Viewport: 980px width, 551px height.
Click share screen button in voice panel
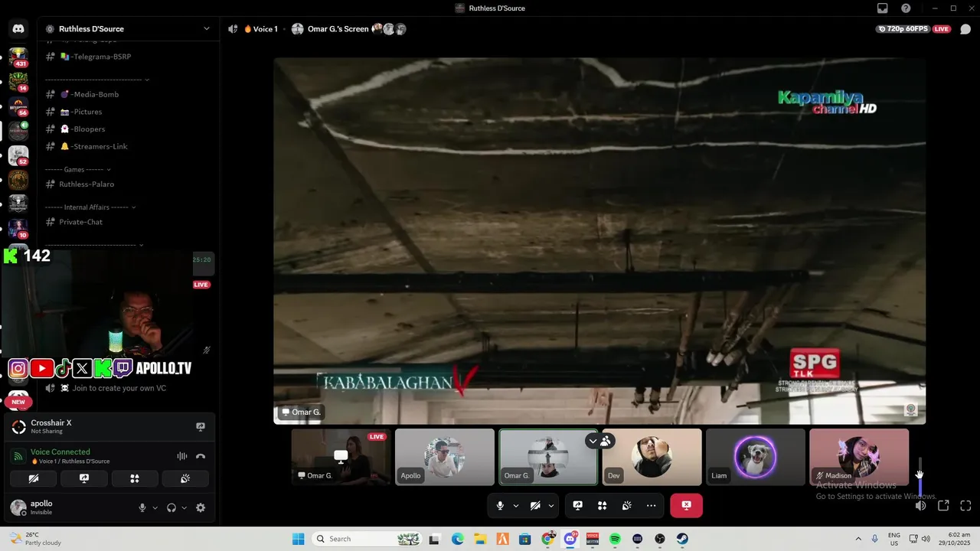[x=84, y=478]
